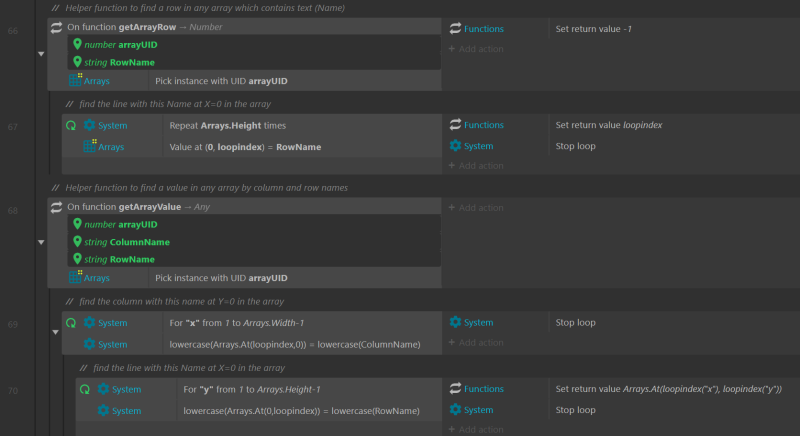Screen dimensions: 800x436
Task: Click the getArrayValue function event icon
Action: coord(56,207)
